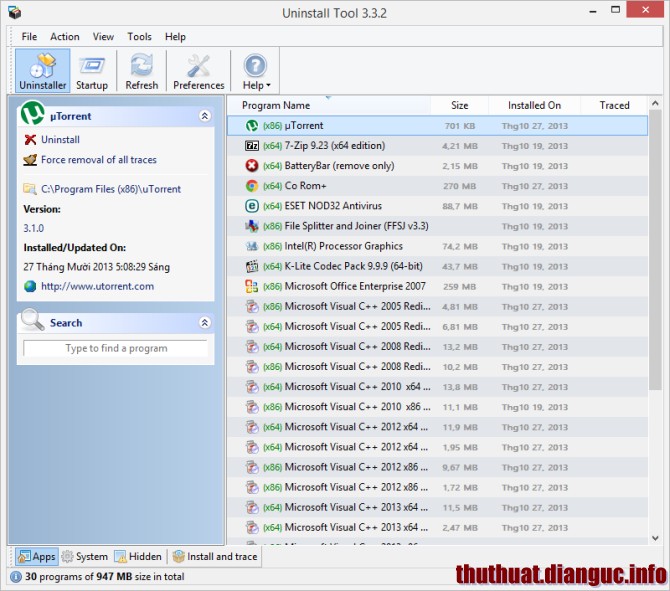Image resolution: width=670 pixels, height=591 pixels.
Task: Choose Force removal of all traces
Action: pyautogui.click(x=99, y=160)
